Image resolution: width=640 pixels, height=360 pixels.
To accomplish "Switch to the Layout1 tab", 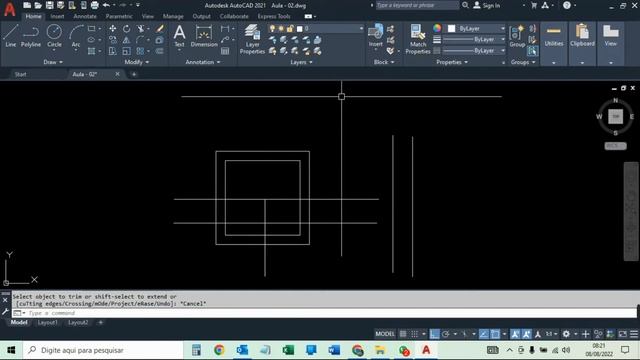I will (48, 322).
